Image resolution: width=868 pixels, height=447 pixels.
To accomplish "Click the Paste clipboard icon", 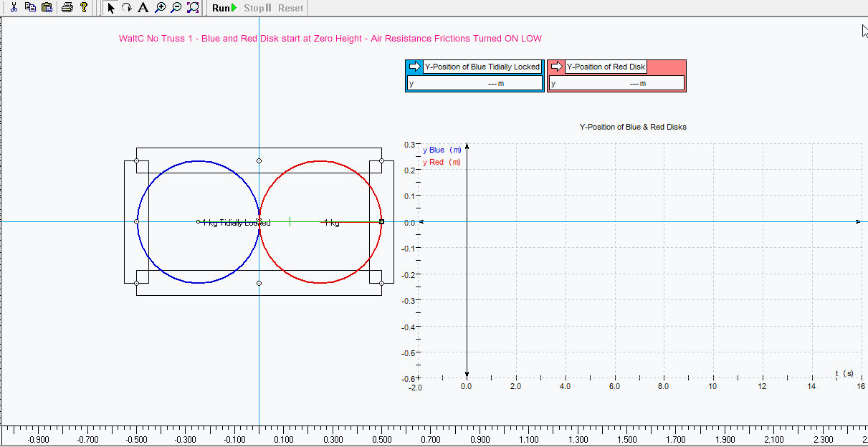I will 47,8.
